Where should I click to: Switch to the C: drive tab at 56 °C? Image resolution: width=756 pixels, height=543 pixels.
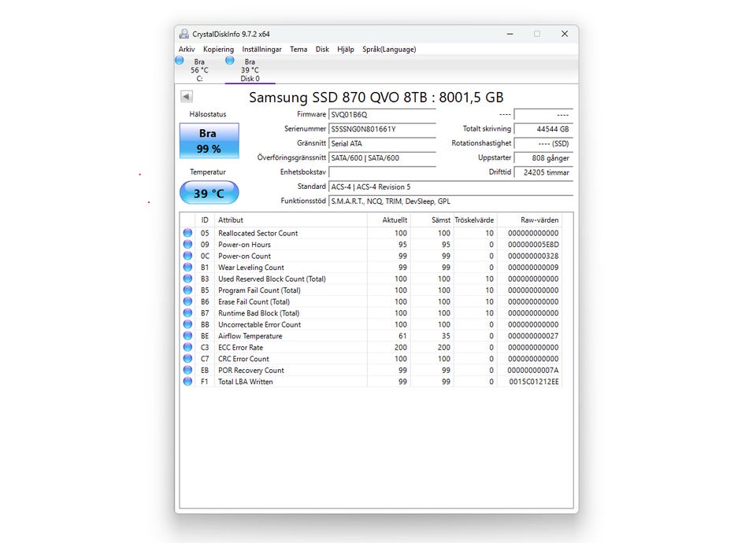[199, 70]
